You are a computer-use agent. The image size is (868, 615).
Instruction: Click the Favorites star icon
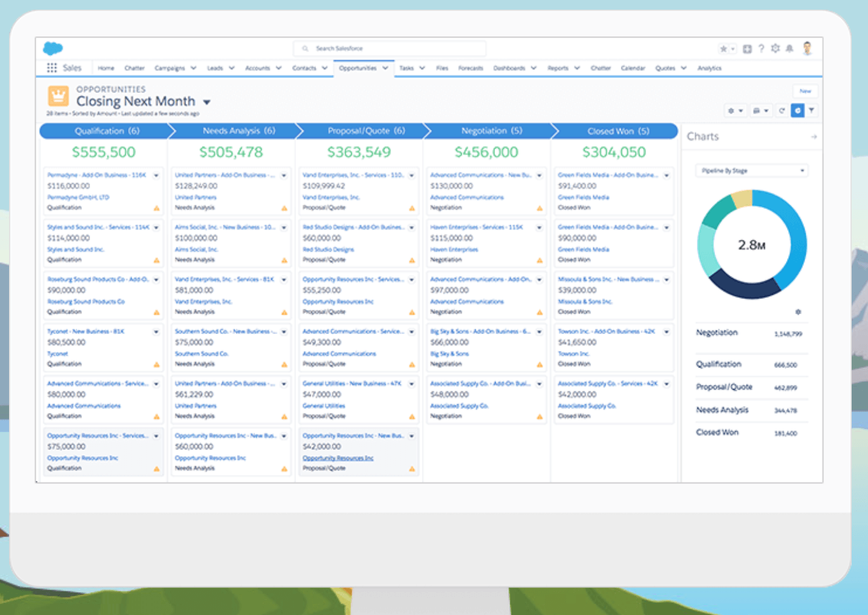coord(724,49)
